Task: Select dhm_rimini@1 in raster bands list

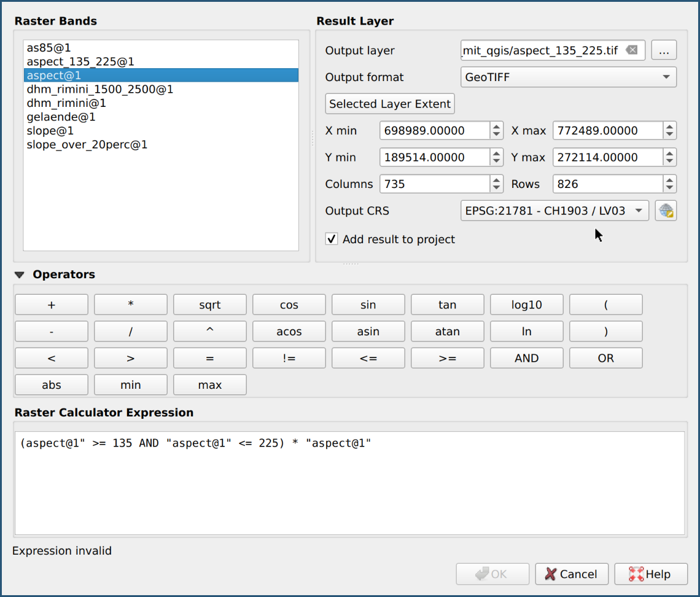Action: point(66,103)
